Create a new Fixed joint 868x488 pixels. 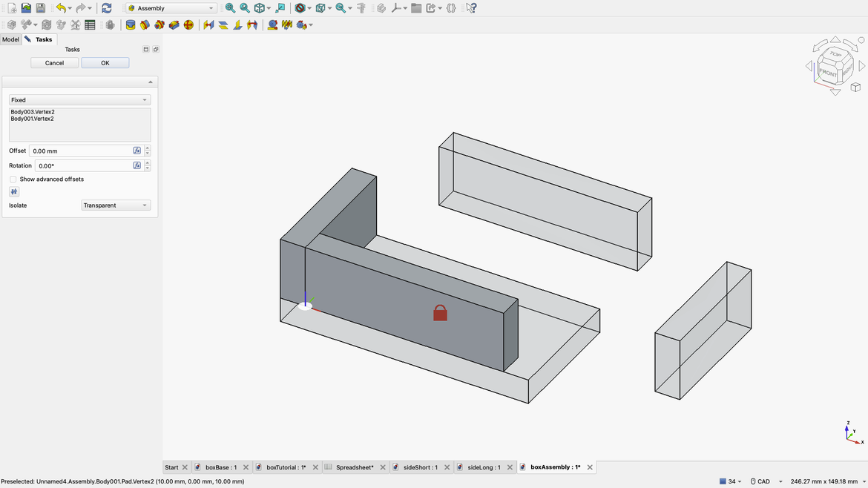click(130, 24)
